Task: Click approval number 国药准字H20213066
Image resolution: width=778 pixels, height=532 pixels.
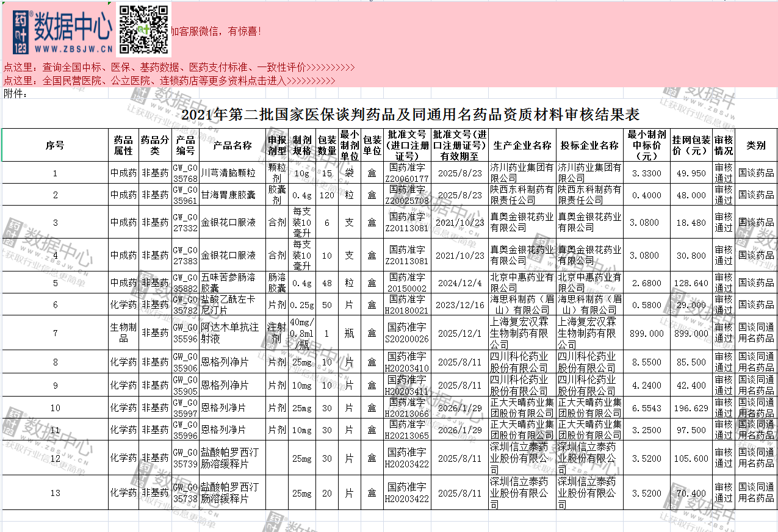Action: 408,408
